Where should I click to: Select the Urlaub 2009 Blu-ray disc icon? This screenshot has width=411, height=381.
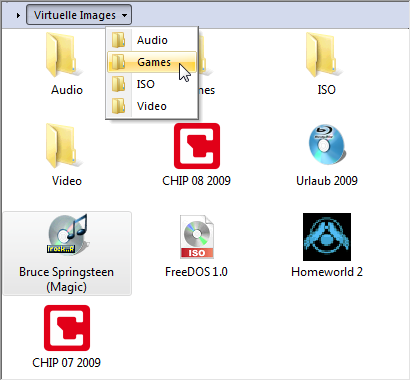pyautogui.click(x=327, y=145)
